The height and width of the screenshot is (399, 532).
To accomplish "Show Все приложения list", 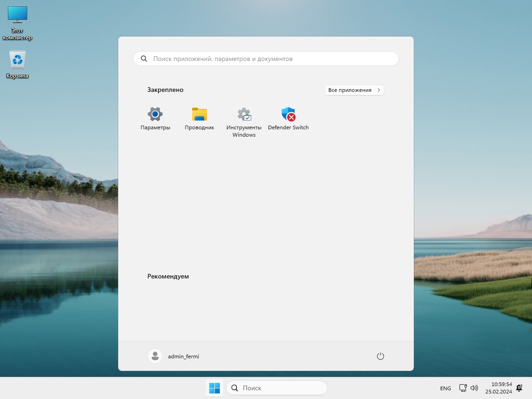I will [354, 90].
